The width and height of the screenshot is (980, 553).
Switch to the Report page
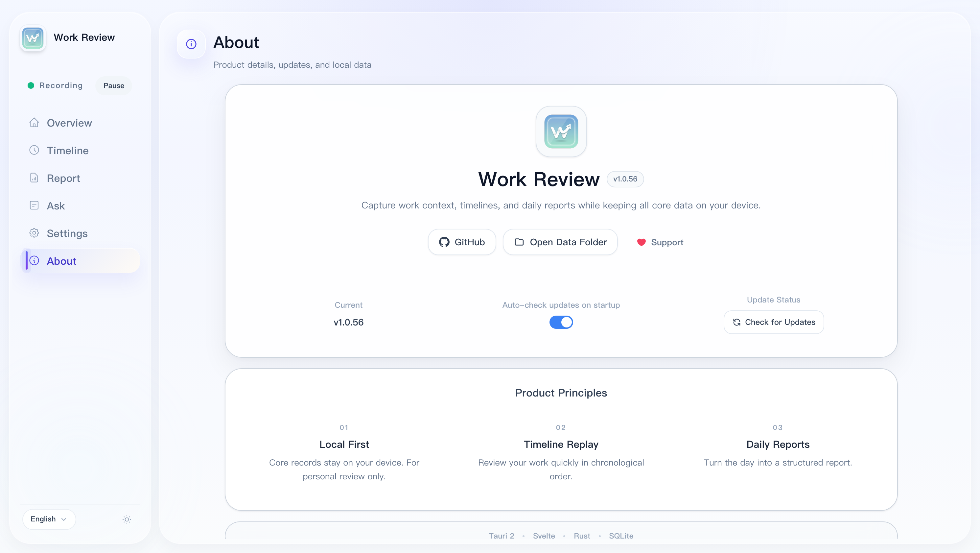[80, 178]
